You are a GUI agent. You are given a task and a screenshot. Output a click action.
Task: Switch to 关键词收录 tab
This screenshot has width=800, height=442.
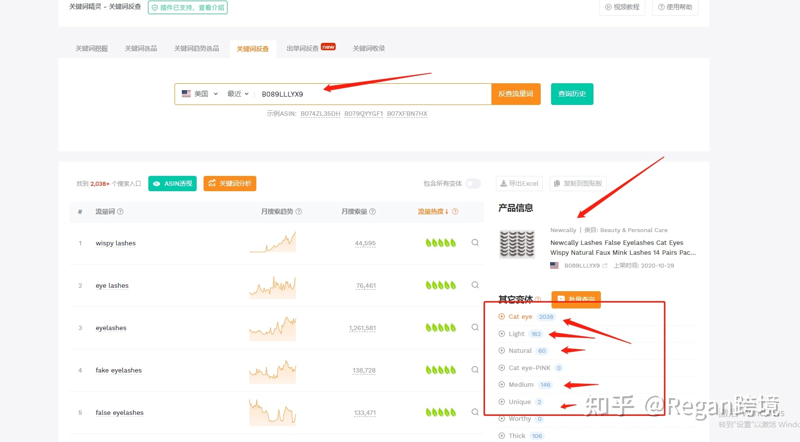[x=369, y=48]
